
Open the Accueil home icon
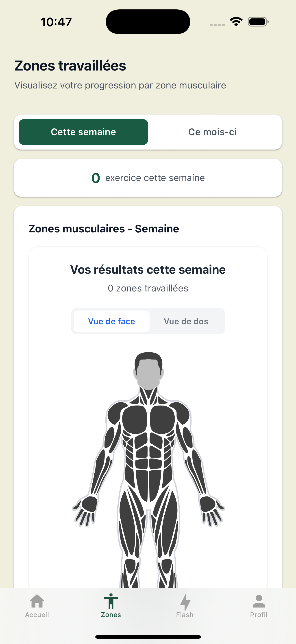coord(37,601)
